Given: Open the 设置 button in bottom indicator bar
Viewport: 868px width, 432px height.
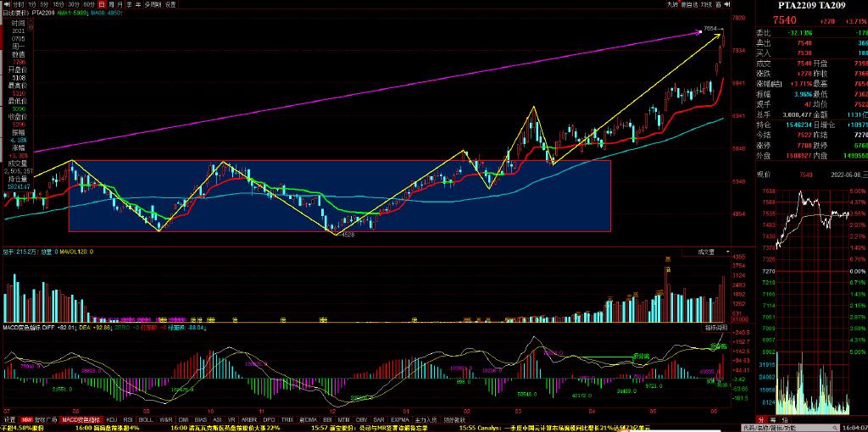Looking at the screenshot, I should click(10, 420).
